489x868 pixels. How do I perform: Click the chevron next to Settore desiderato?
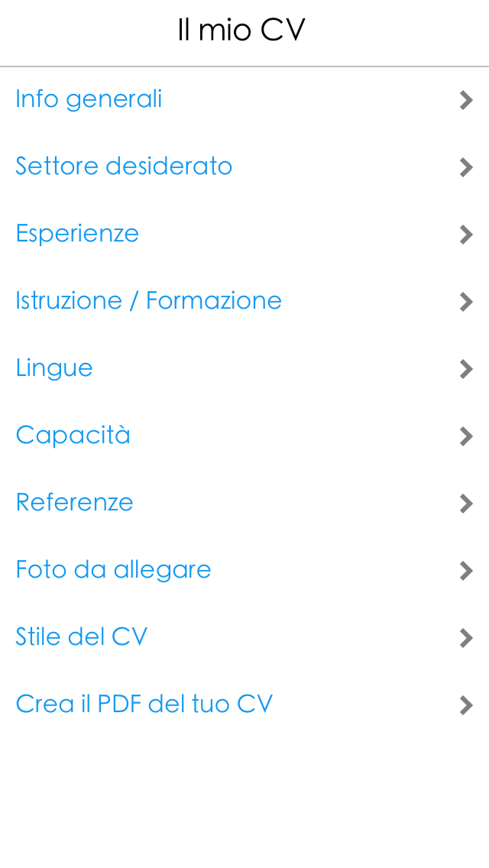coord(466,167)
